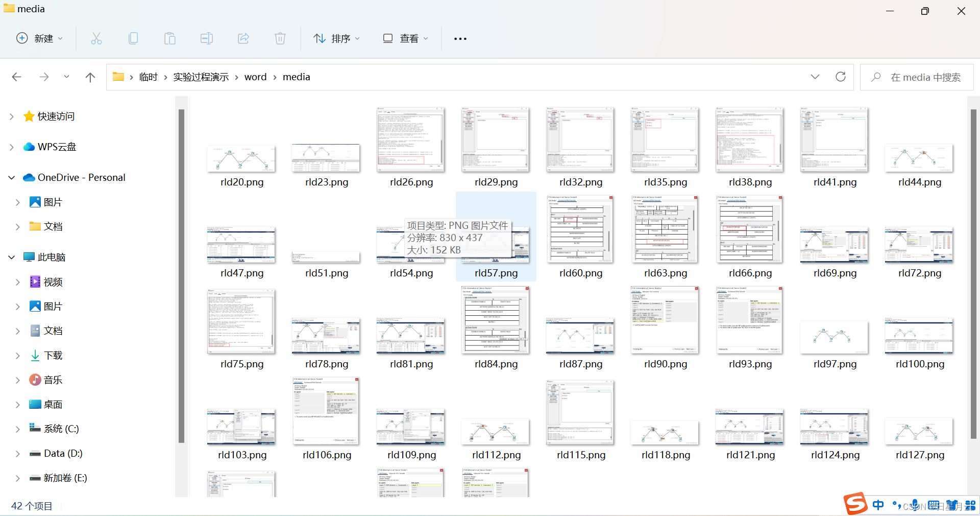Open the 排序 sort menu
980x516 pixels.
[x=337, y=38]
